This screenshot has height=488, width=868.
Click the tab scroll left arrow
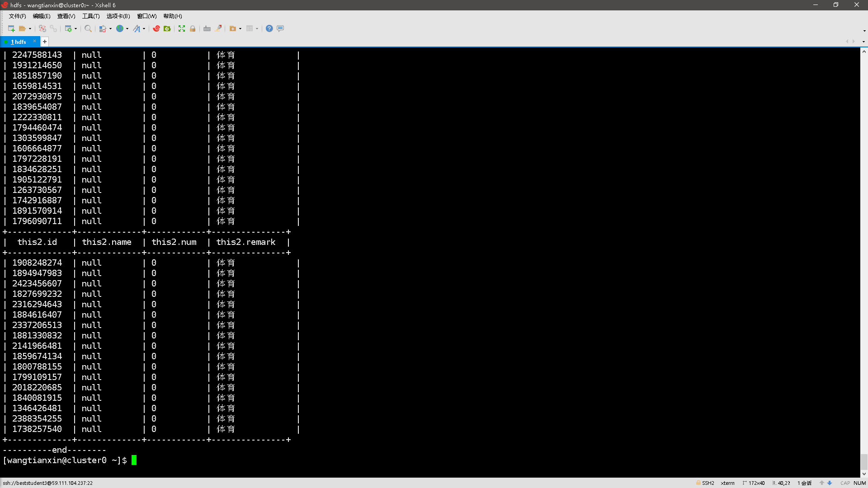[847, 42]
